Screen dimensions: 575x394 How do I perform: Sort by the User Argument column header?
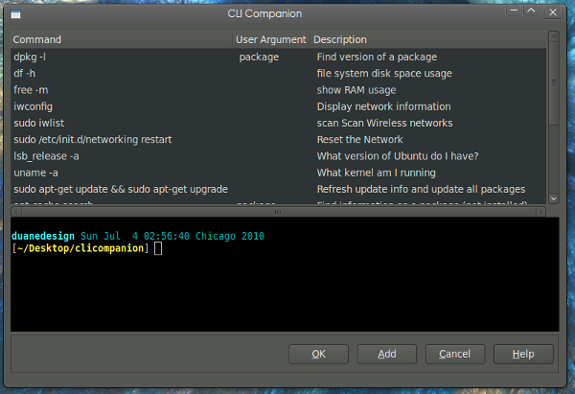[271, 40]
